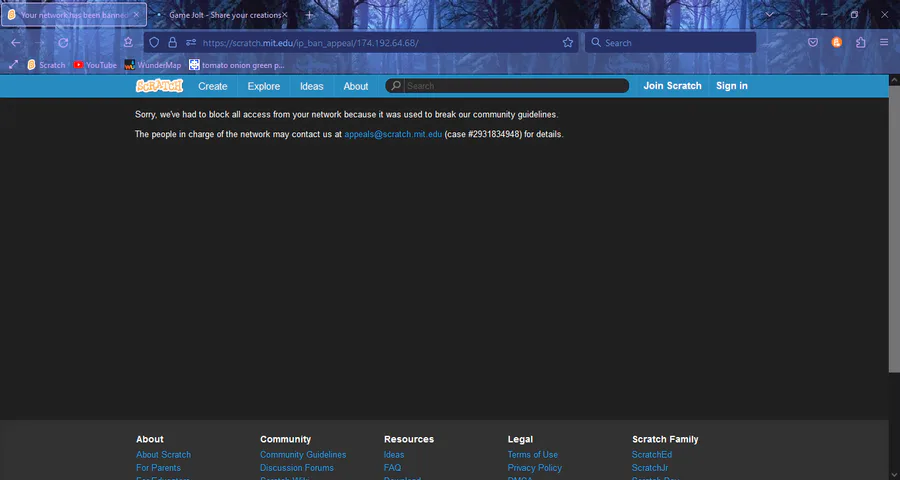Open the orange account avatar icon
This screenshot has height=480, width=900.
[x=837, y=42]
